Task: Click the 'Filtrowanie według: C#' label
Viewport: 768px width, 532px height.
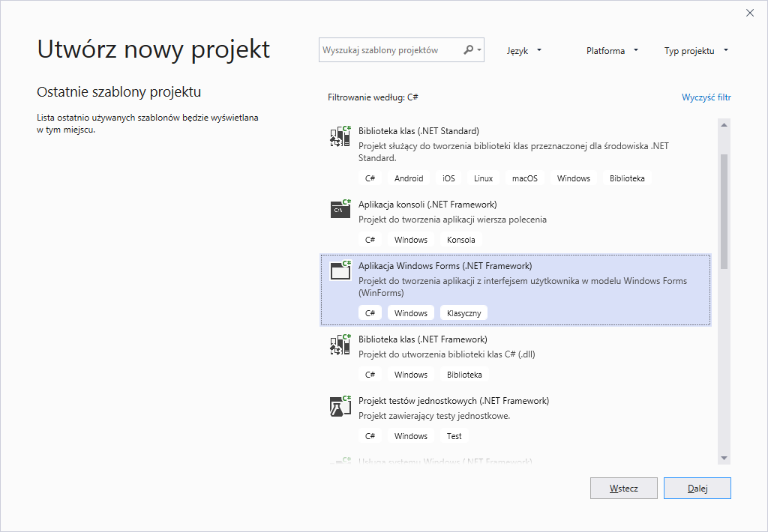Action: (x=373, y=97)
